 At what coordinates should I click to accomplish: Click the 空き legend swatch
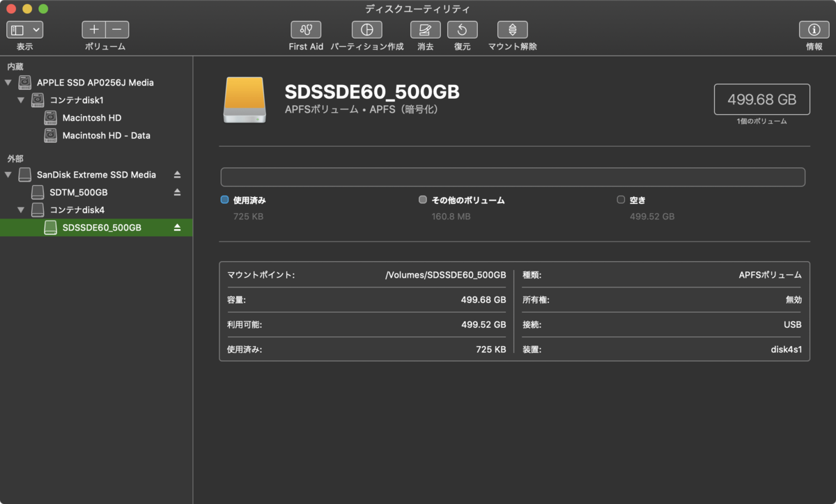click(x=621, y=200)
